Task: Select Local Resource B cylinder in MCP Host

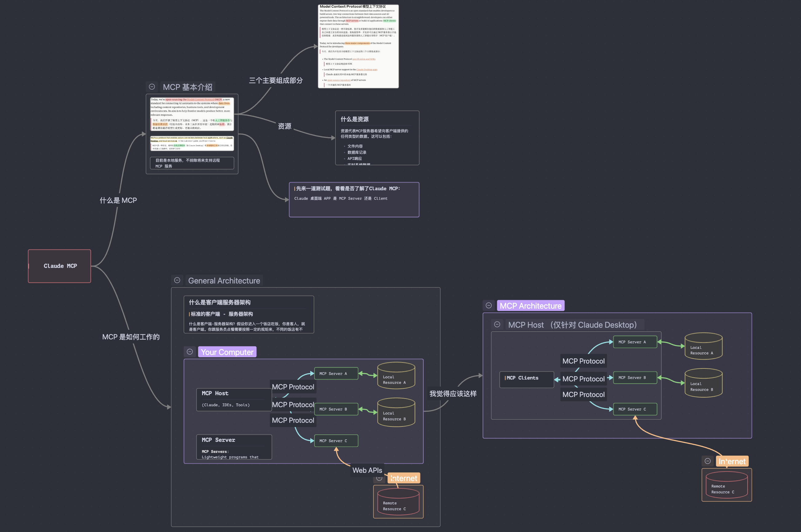Action: tap(703, 383)
